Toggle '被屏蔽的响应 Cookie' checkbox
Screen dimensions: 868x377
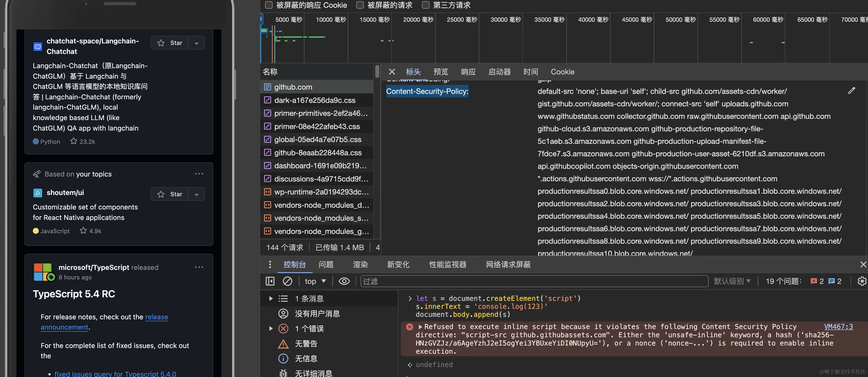[269, 5]
